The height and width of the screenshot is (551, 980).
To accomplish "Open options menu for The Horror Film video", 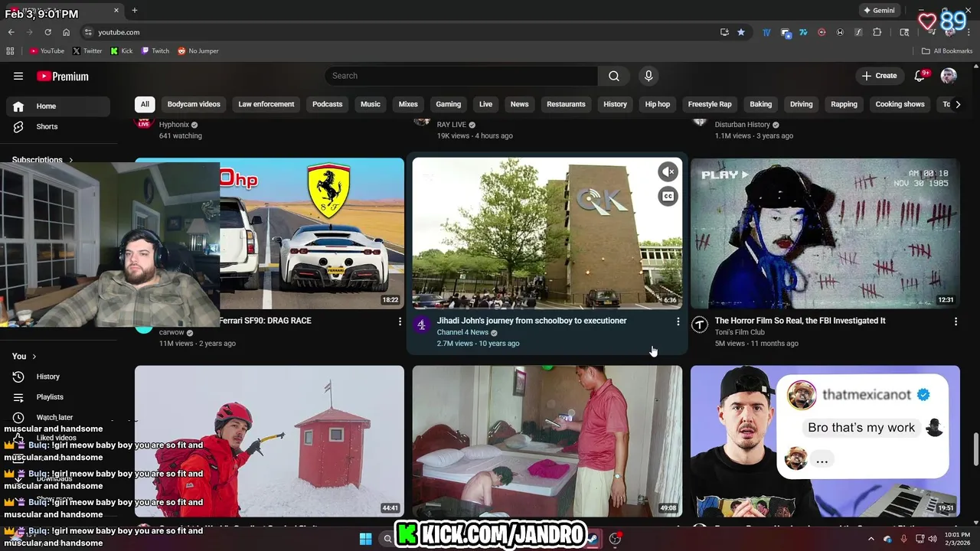I will (x=955, y=321).
